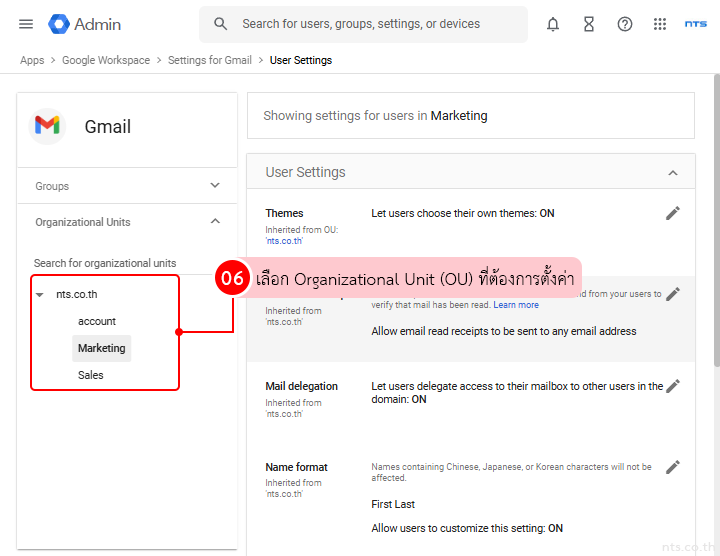Open 'nts.co.th' link under Themes
This screenshot has width=720, height=556.
(284, 241)
